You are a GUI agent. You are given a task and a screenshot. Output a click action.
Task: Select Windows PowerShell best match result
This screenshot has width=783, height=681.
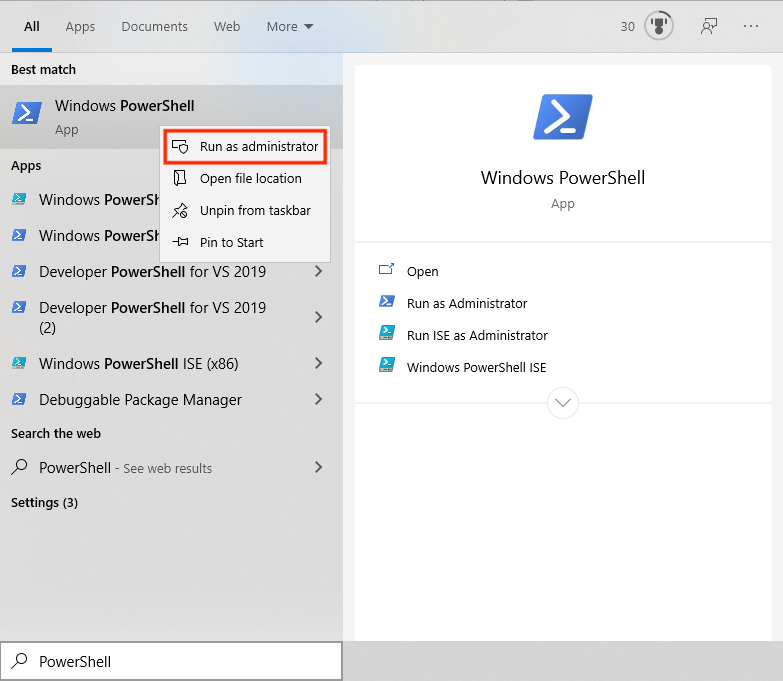coord(171,117)
